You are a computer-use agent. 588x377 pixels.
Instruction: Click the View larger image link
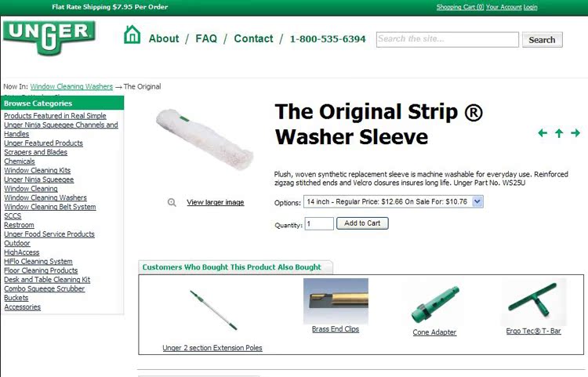point(216,202)
